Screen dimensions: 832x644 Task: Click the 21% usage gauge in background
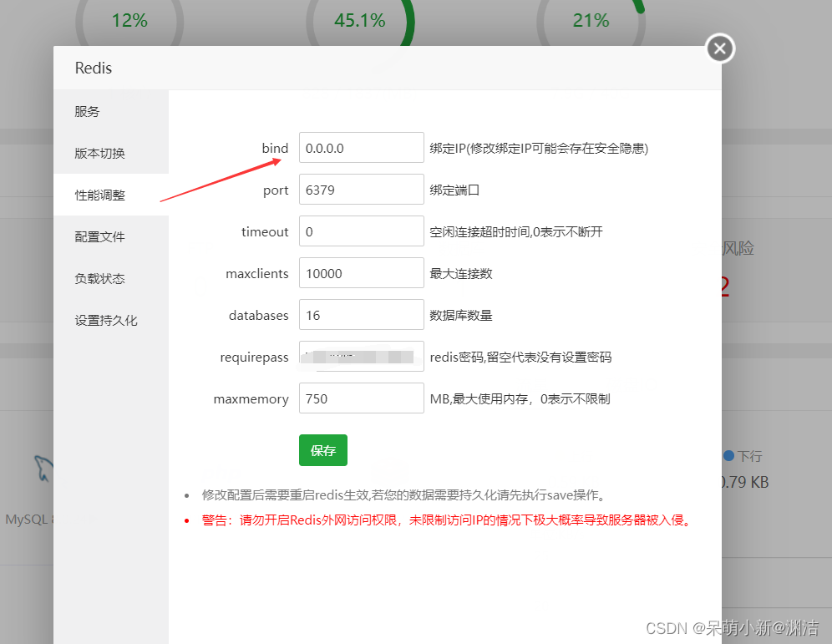[591, 21]
